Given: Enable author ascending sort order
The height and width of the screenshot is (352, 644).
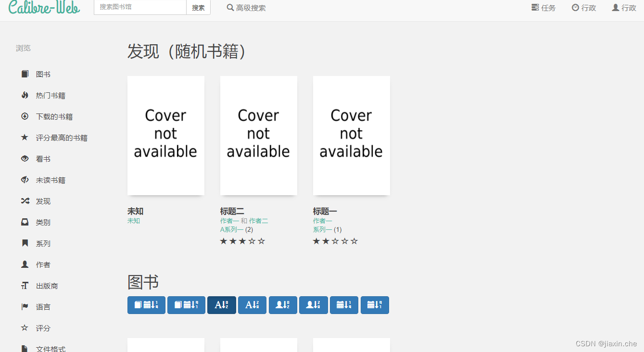Looking at the screenshot, I should pos(283,305).
